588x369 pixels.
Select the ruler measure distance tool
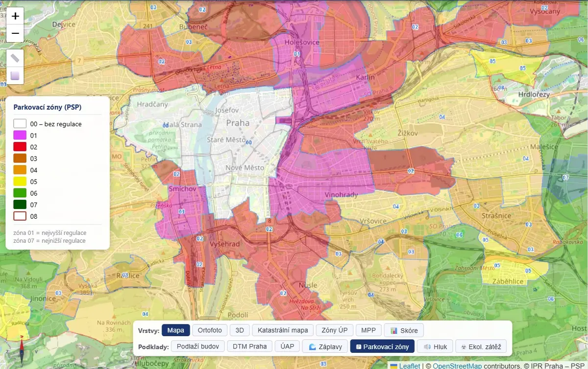point(15,58)
